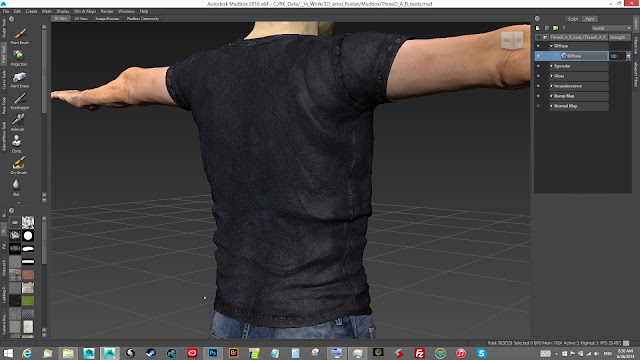Select the Paint Brush tool

[19, 36]
